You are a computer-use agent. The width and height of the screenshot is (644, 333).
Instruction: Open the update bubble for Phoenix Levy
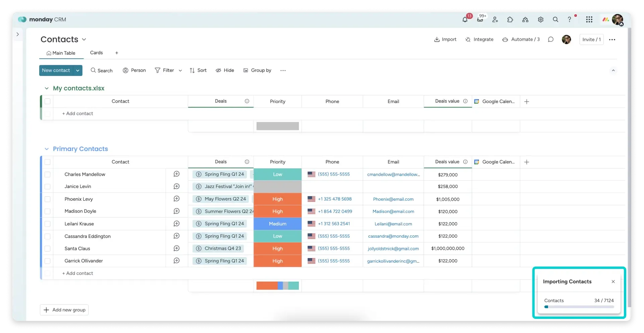pos(176,199)
